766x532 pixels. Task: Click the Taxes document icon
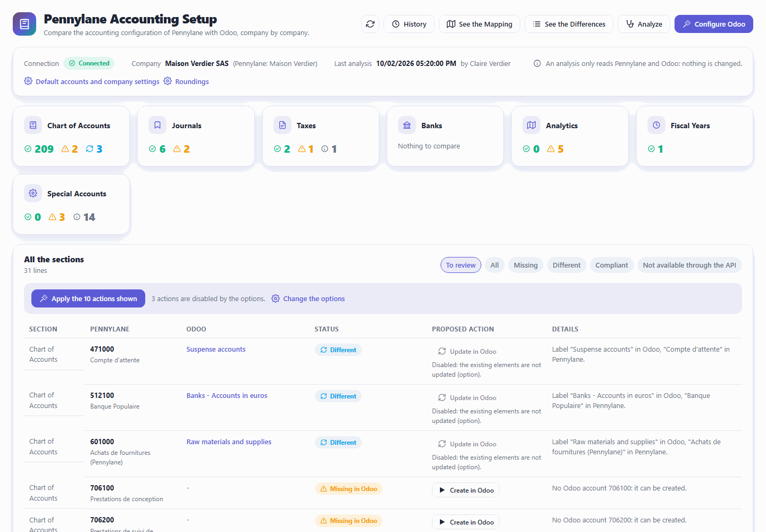click(282, 125)
